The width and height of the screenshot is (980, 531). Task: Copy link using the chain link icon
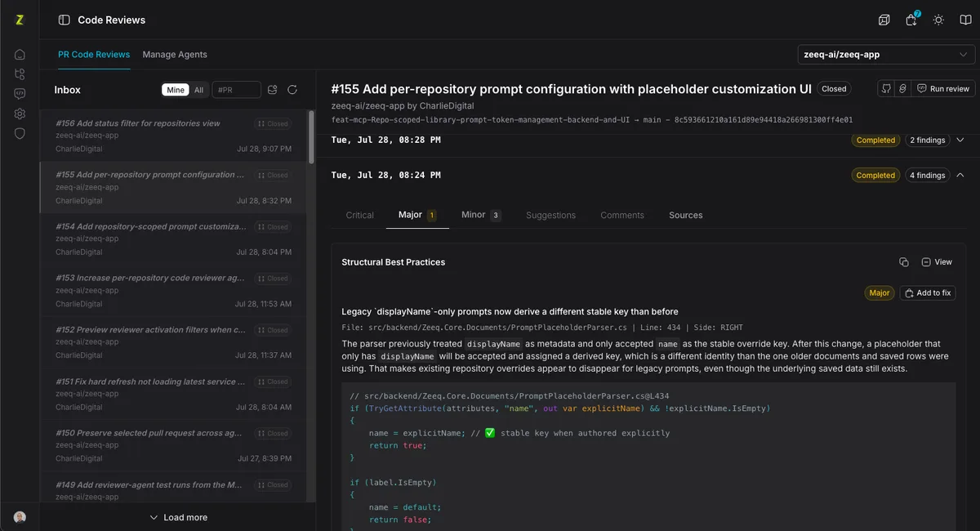(902, 88)
